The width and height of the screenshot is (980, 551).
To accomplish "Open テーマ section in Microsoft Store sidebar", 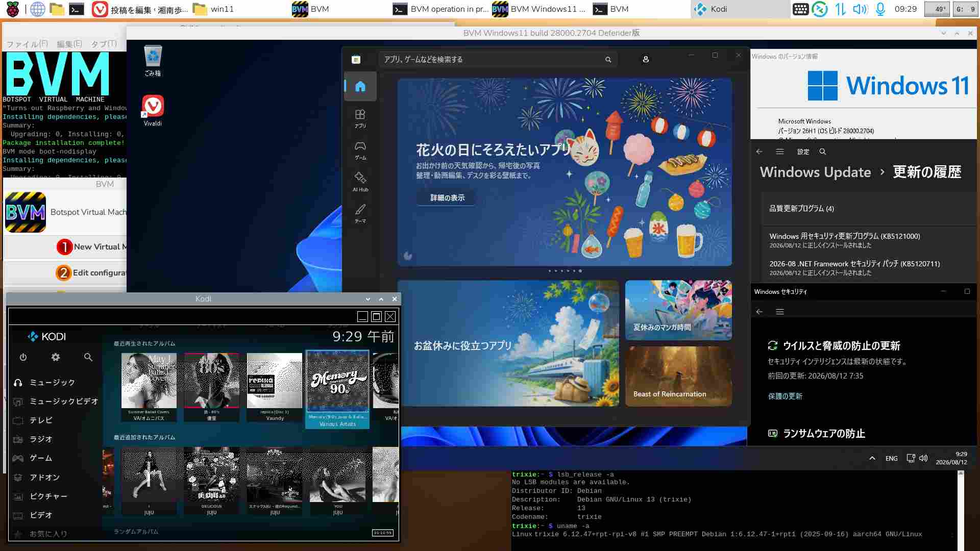I will (360, 214).
